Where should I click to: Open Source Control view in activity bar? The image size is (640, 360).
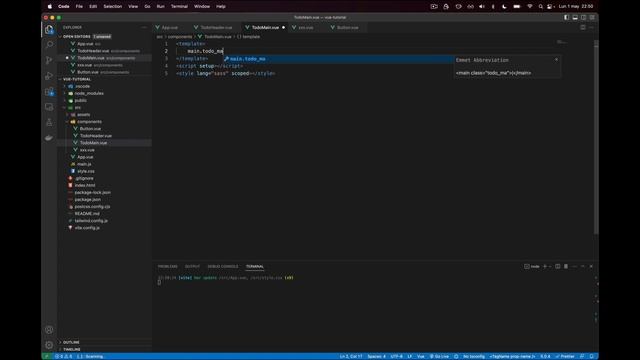(x=49, y=60)
